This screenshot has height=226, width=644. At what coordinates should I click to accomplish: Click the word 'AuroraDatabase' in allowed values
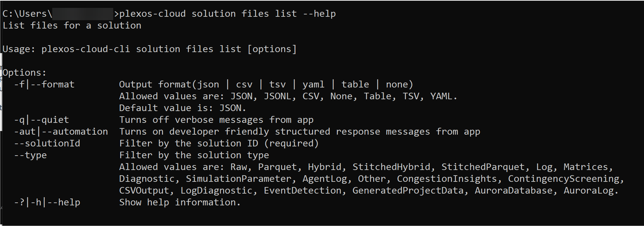click(513, 190)
